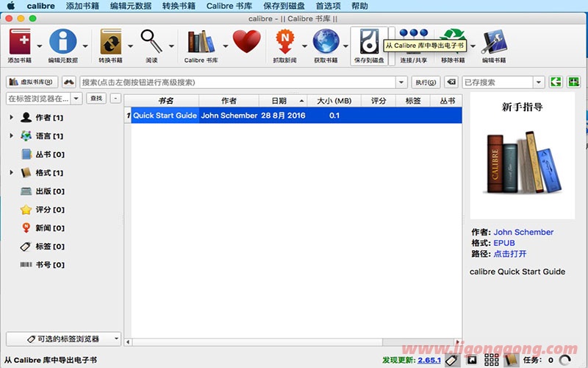The width and height of the screenshot is (588, 368).
Task: Click the main search input field
Action: pos(237,82)
